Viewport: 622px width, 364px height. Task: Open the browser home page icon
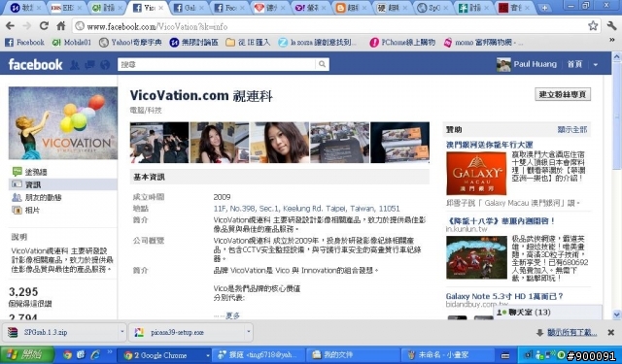[60, 26]
